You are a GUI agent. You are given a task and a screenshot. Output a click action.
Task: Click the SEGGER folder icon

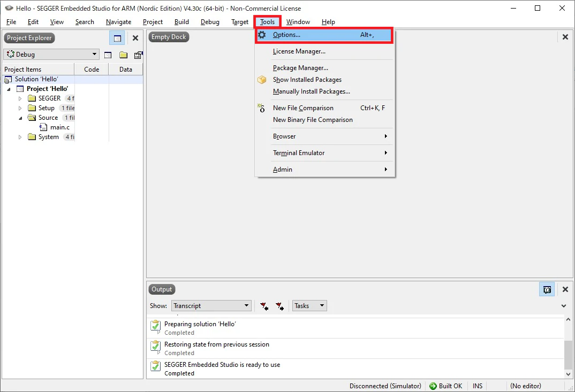pyautogui.click(x=32, y=98)
